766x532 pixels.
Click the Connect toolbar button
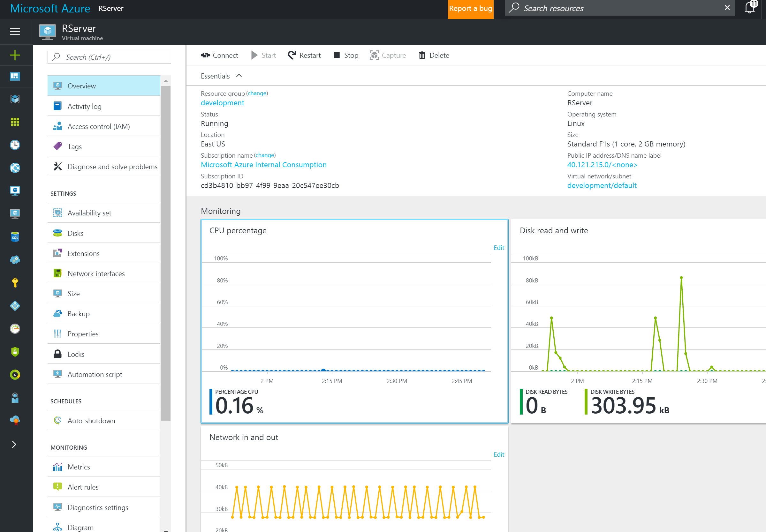[x=219, y=55]
